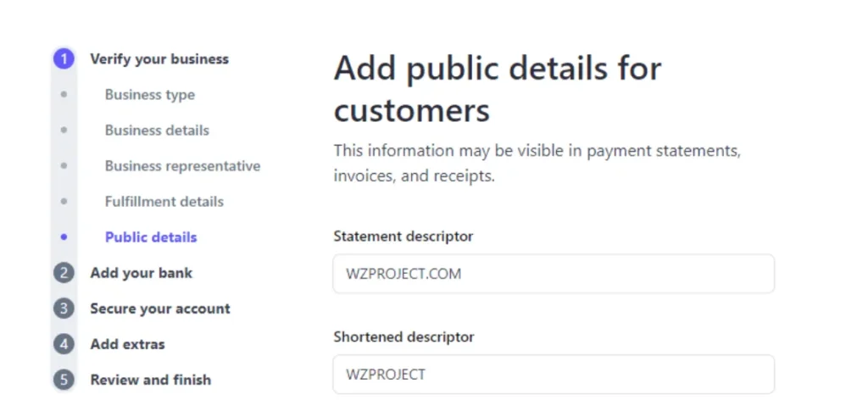Viewport: 868px width, 417px height.
Task: Open Fulfillment details section
Action: pos(164,202)
